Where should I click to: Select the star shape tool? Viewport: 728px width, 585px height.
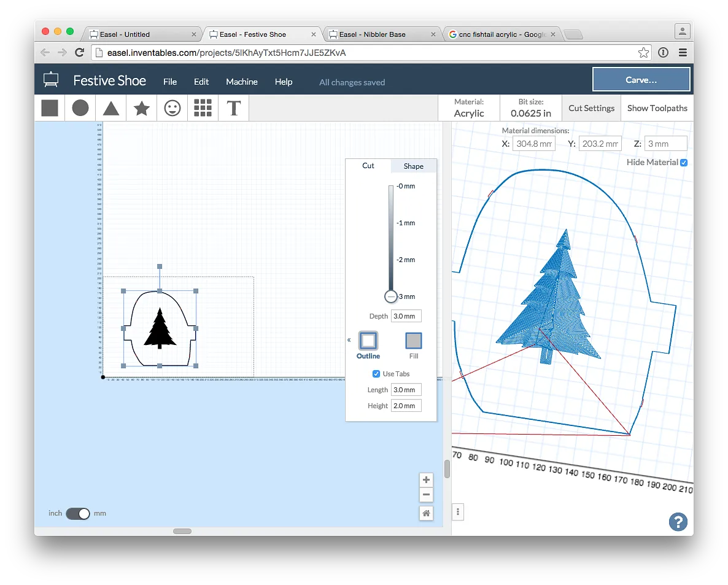point(142,108)
